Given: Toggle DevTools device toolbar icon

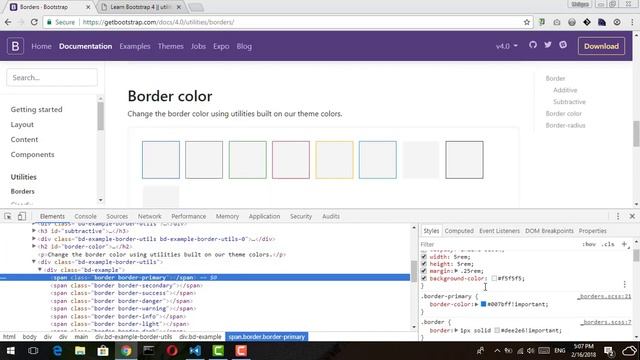Looking at the screenshot, I should (22, 216).
